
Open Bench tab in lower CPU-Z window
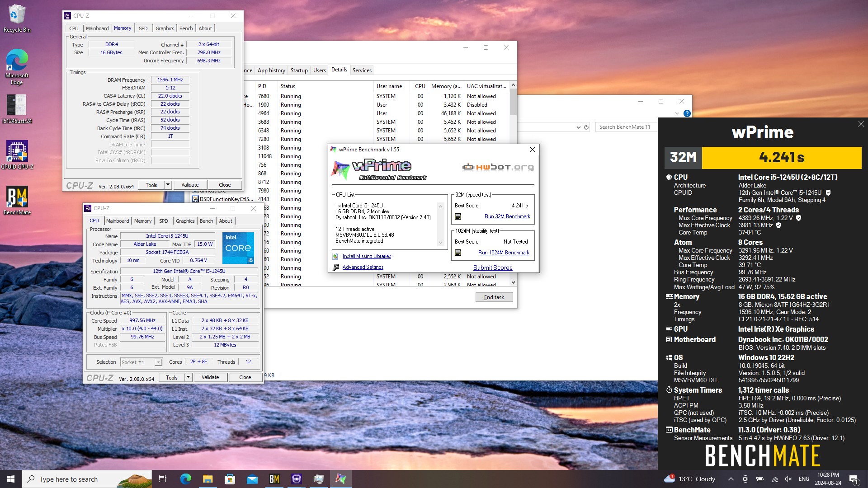pos(206,221)
